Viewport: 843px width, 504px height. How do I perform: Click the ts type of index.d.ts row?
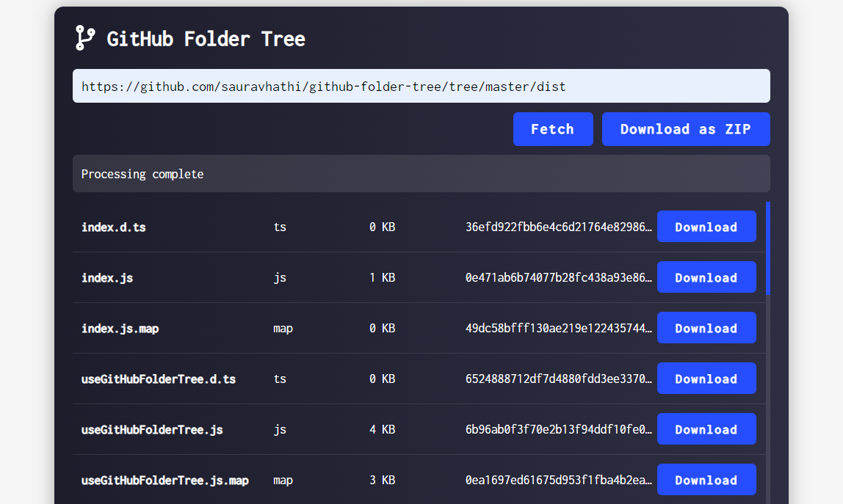click(x=280, y=227)
